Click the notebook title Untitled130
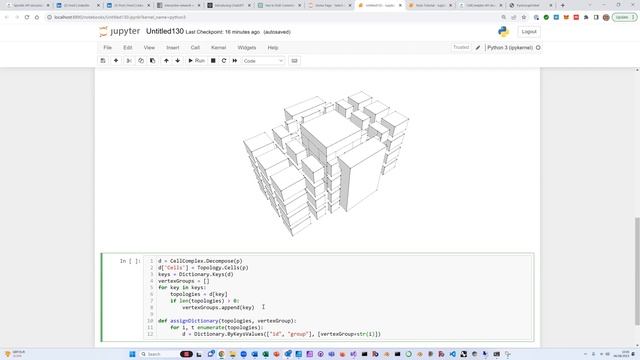Viewport: 640px width, 360px height. point(164,31)
